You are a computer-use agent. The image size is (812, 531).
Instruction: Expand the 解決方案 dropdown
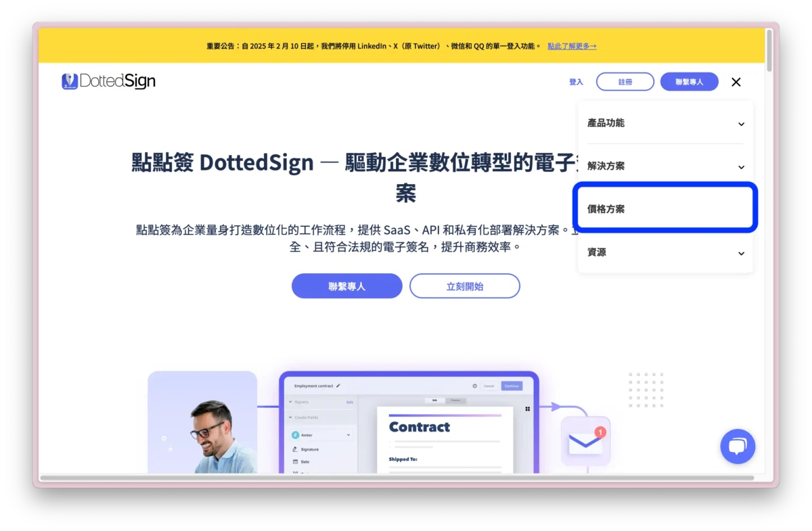664,166
